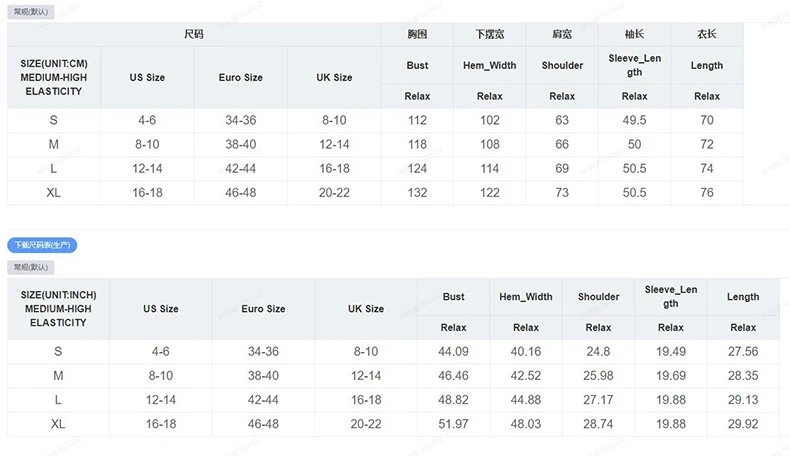The image size is (790, 456).
Task: Click the 下摆宽 column header
Action: pyautogui.click(x=489, y=35)
